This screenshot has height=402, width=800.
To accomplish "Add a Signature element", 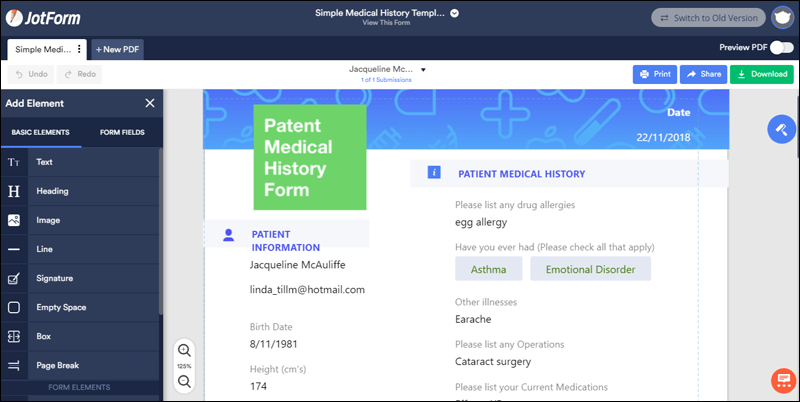I will pyautogui.click(x=55, y=278).
